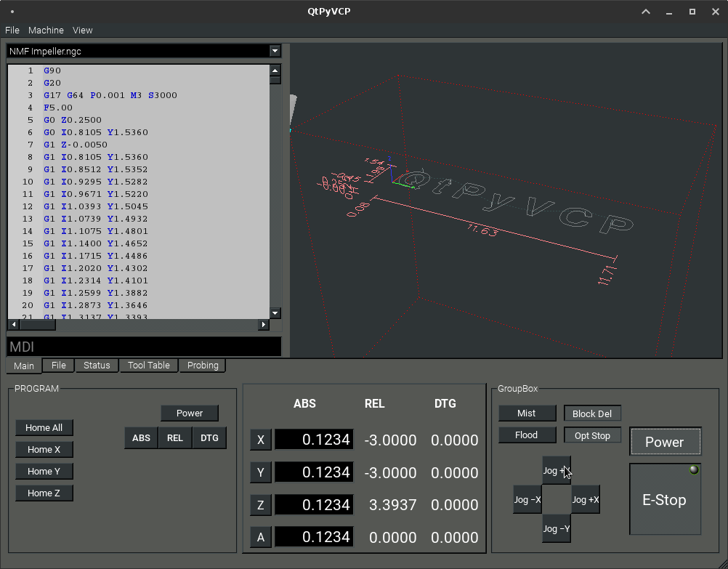Toggle the Block Del button
This screenshot has width=728, height=569.
tap(592, 413)
